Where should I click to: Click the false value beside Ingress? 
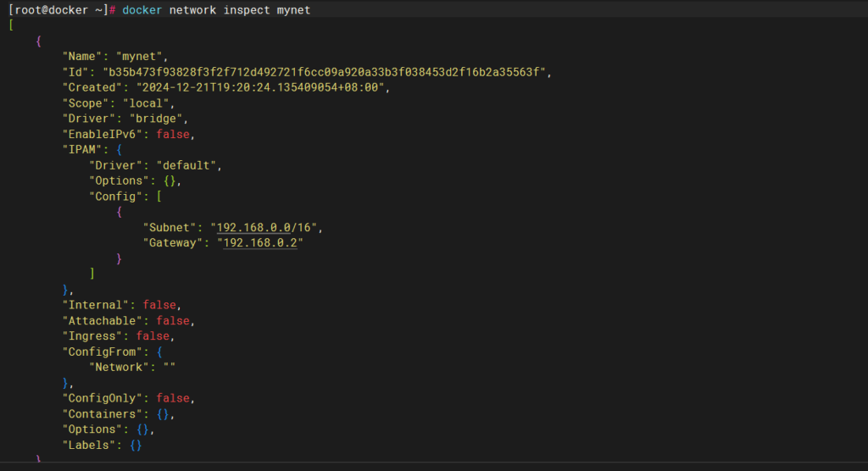point(153,336)
